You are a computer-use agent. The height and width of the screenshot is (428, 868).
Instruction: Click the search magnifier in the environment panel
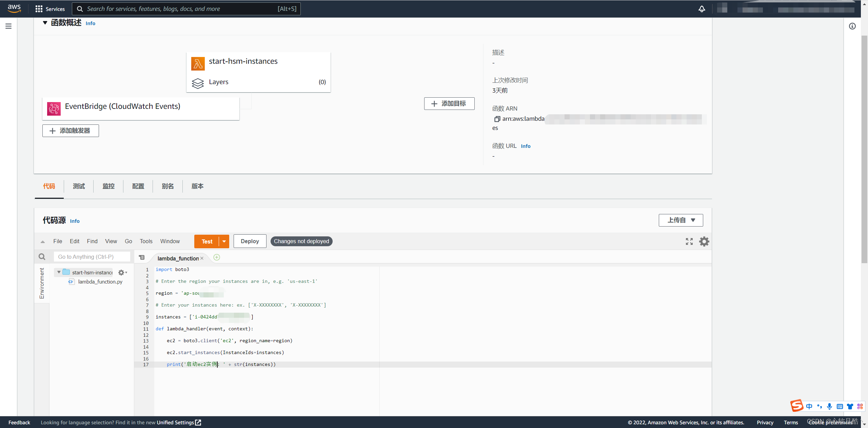click(42, 257)
